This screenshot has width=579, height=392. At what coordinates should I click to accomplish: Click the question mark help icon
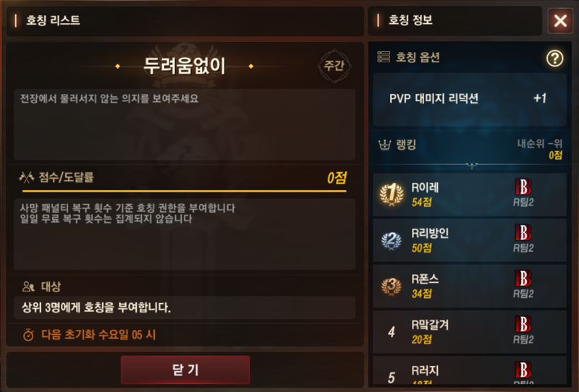(x=554, y=58)
